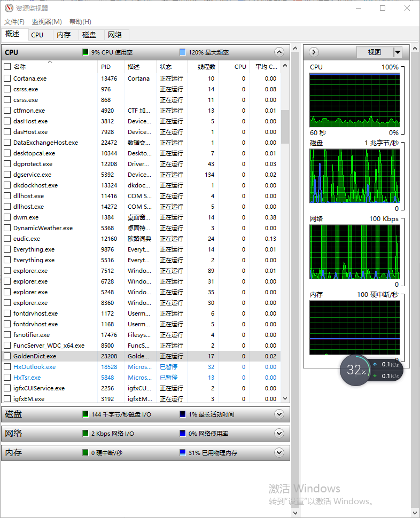Viewport: 420px width, 518px height.
Task: Click the left pane scroll down arrow
Action: click(295, 513)
